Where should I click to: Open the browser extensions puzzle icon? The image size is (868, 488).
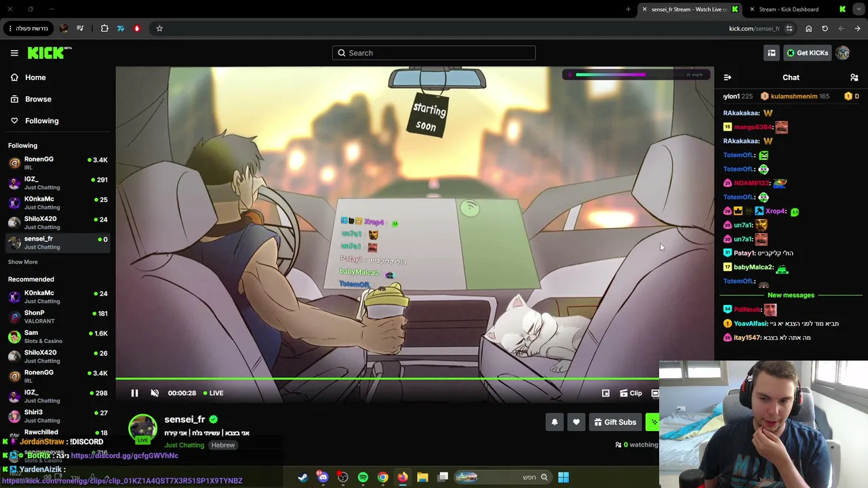coord(104,28)
